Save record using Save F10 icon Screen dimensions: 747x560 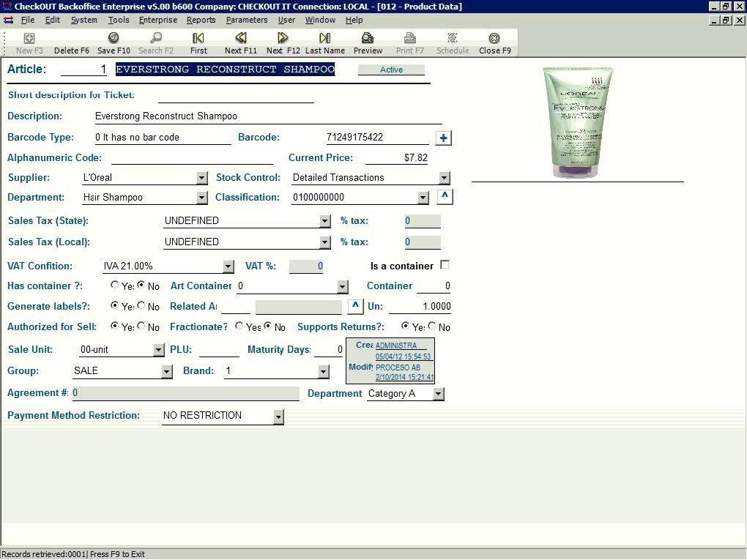114,38
